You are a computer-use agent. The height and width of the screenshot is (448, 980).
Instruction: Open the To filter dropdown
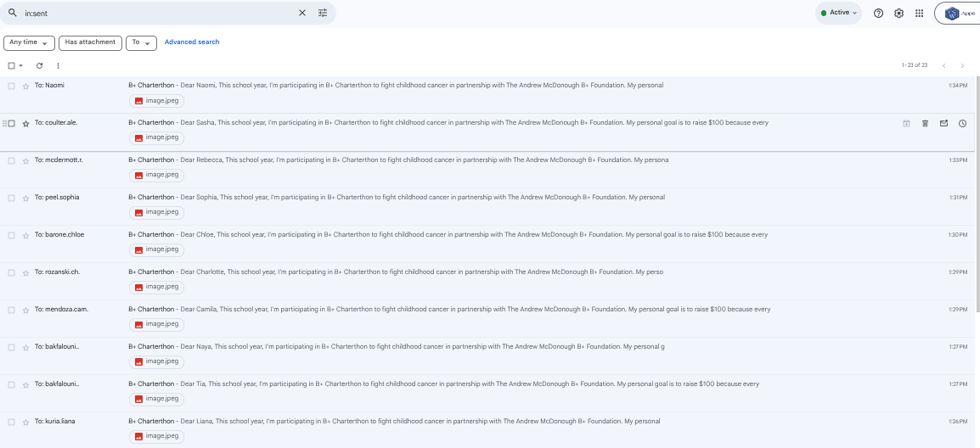tap(141, 42)
